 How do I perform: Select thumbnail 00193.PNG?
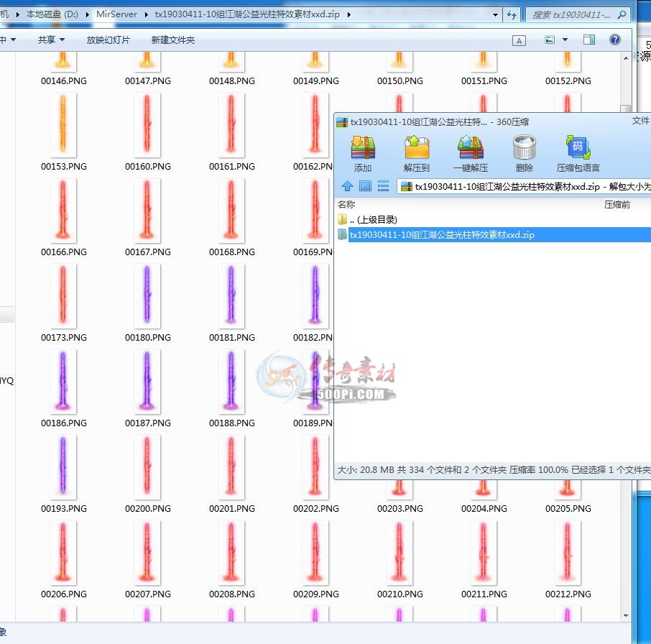(63, 466)
